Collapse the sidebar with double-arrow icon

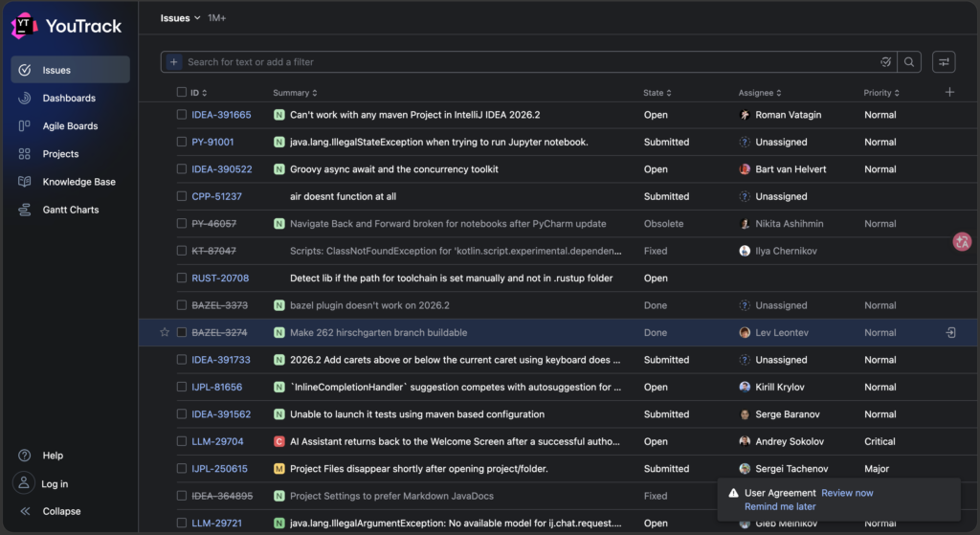click(x=25, y=511)
